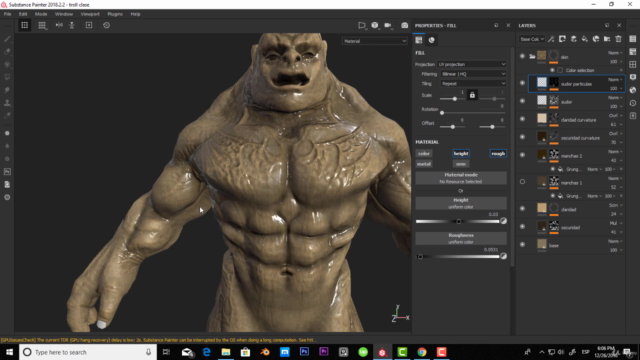
Task: Select the Clone stamp tool in left toolbar
Action: [x=7, y=102]
